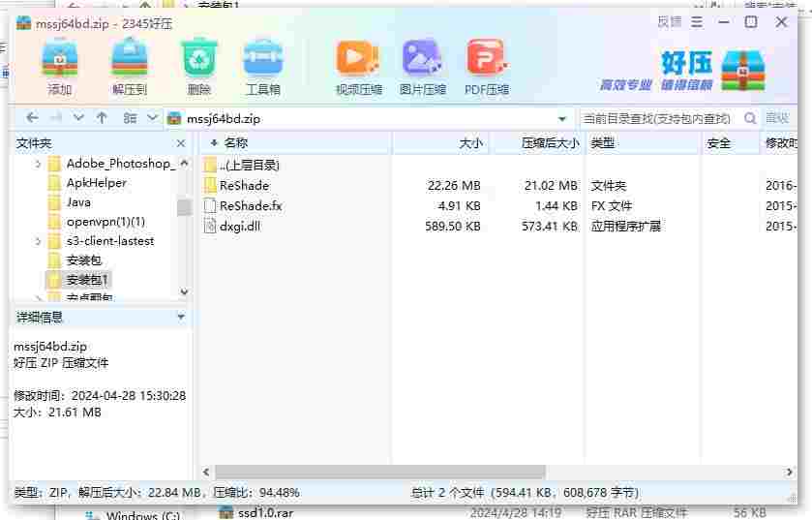Click folder tree scrollbar up arrow
The image size is (812, 520).
tap(184, 163)
